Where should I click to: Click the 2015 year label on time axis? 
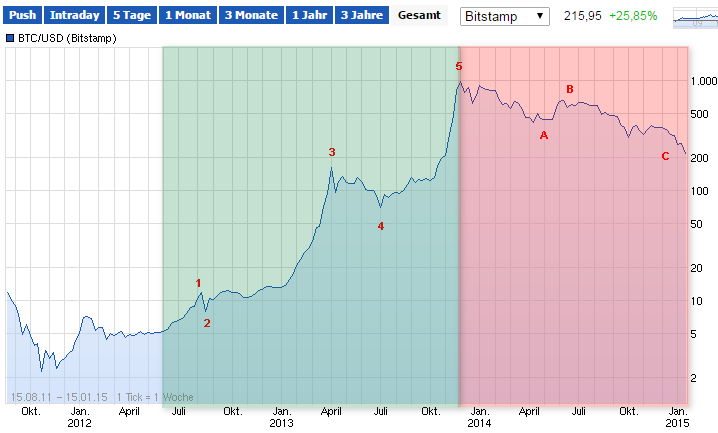click(x=677, y=423)
